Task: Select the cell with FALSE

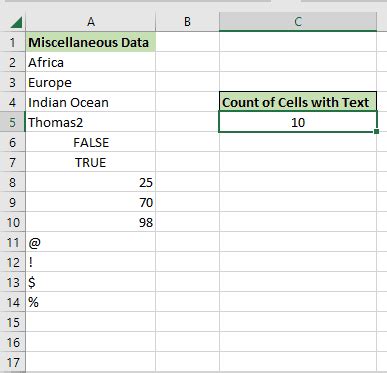Action: pyautogui.click(x=91, y=142)
